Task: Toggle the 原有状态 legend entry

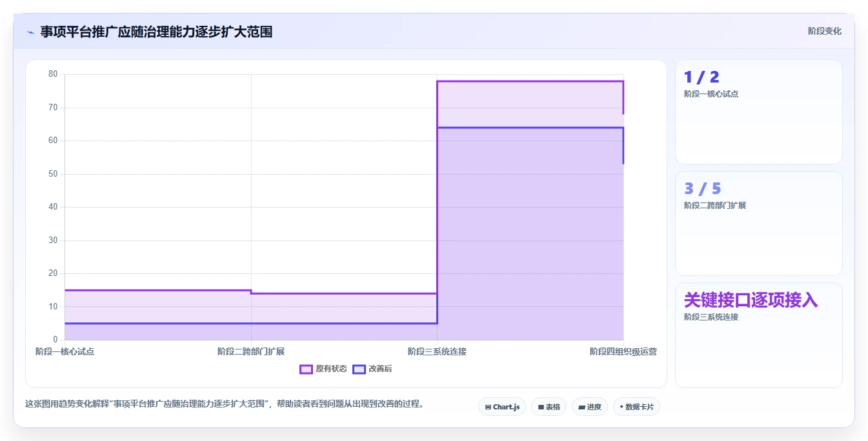Action: click(323, 369)
